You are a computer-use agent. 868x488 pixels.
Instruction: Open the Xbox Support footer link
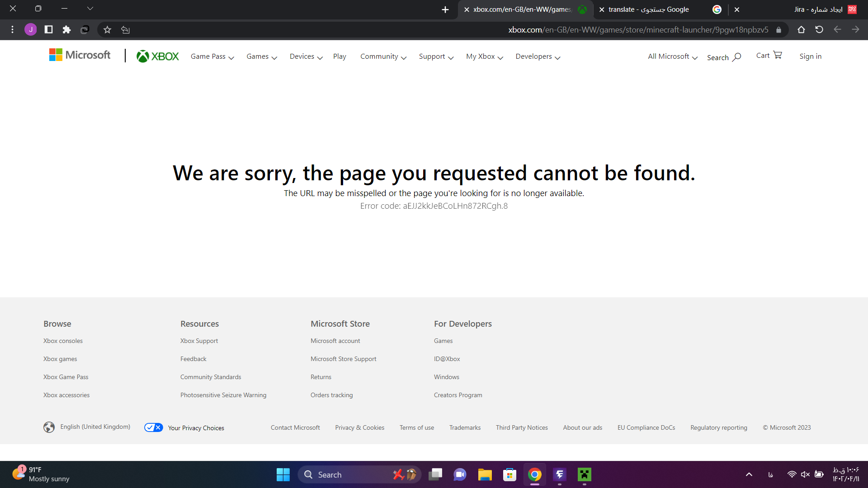pyautogui.click(x=199, y=341)
